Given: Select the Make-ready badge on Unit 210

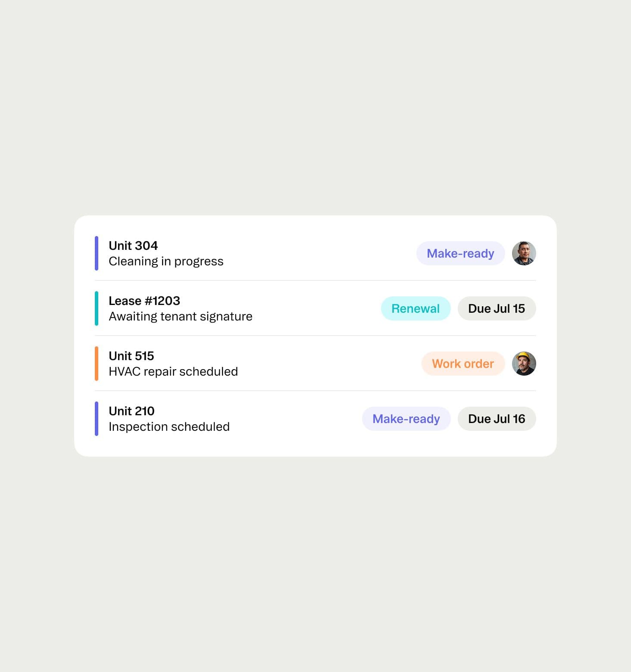Looking at the screenshot, I should tap(406, 419).
